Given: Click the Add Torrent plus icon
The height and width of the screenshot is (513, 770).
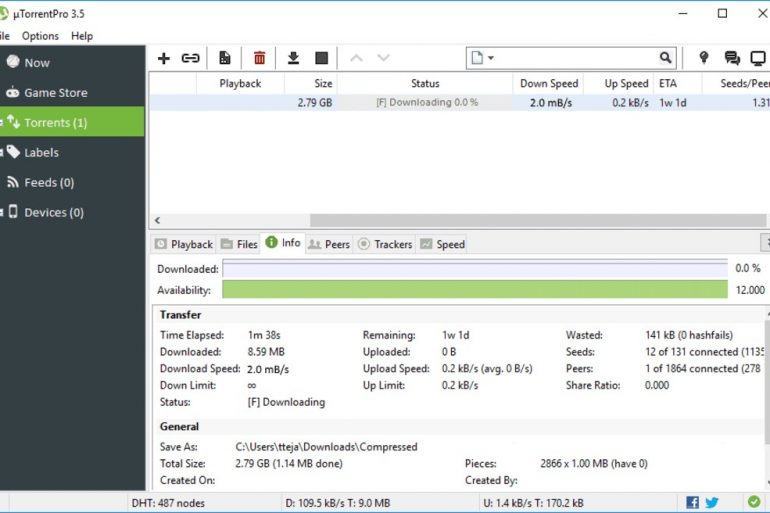Looking at the screenshot, I should pyautogui.click(x=164, y=58).
